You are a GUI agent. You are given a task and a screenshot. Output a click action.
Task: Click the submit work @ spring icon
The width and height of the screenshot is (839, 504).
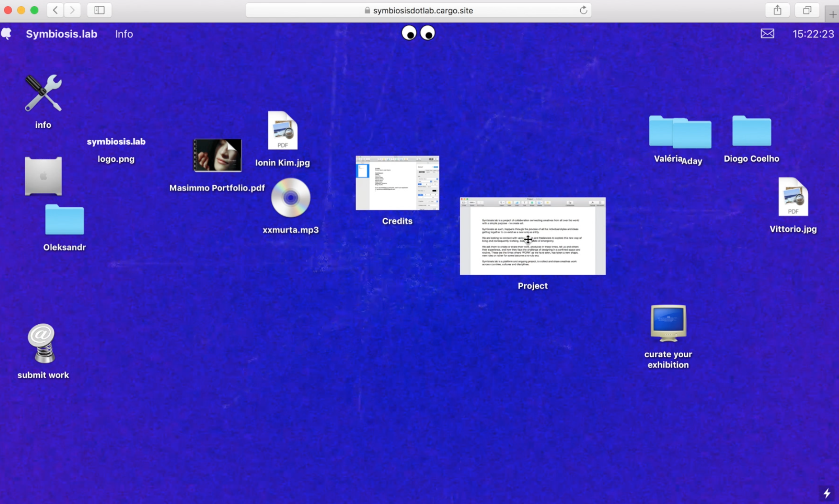(x=42, y=343)
